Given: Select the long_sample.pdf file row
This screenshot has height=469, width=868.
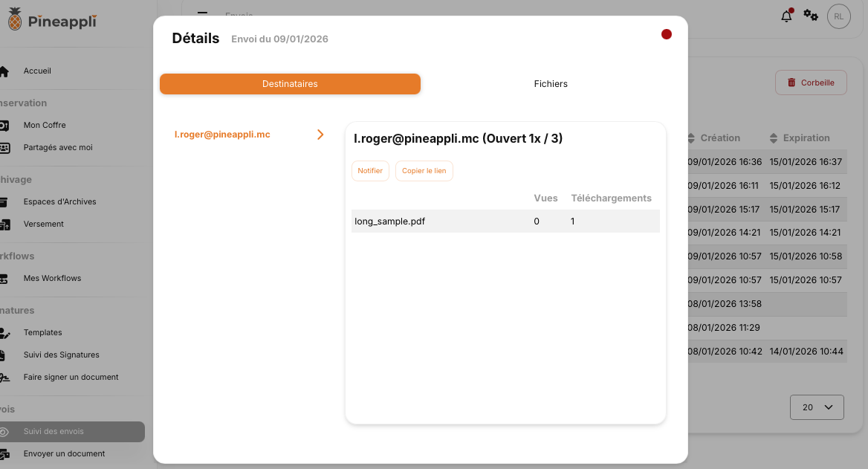Looking at the screenshot, I should 505,221.
